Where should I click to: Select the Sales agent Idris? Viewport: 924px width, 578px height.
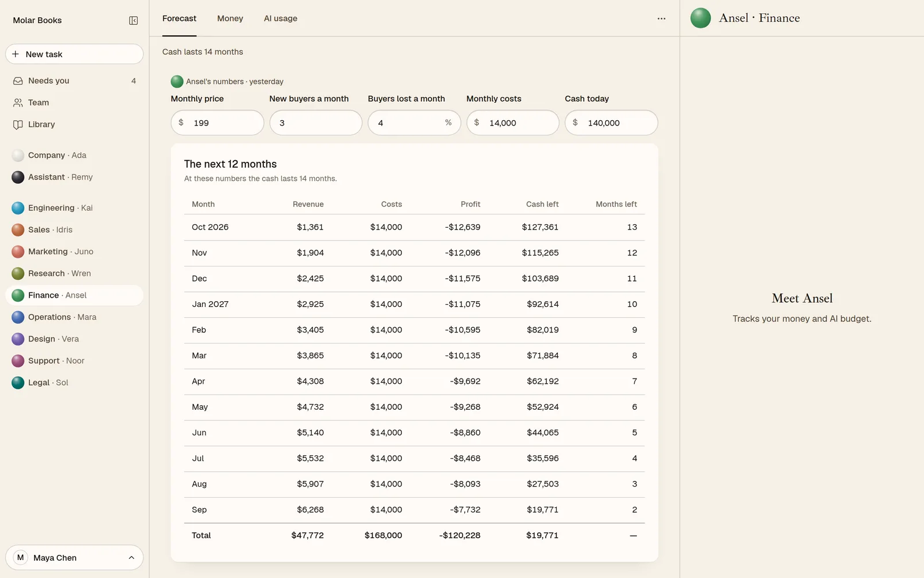tap(74, 229)
